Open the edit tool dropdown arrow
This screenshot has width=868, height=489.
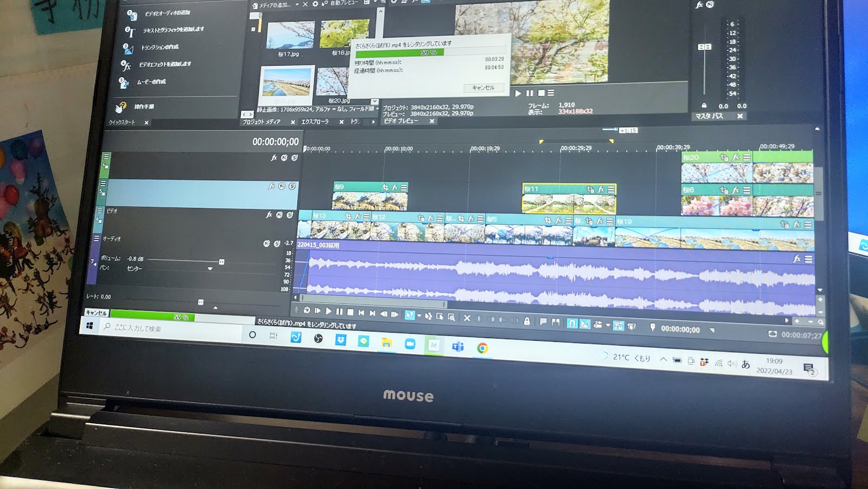[x=419, y=315]
